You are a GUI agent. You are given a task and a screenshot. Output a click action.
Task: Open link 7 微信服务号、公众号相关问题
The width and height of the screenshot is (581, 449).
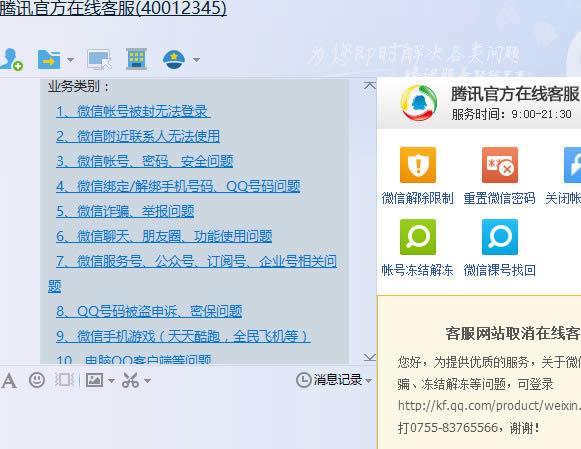[x=196, y=262]
